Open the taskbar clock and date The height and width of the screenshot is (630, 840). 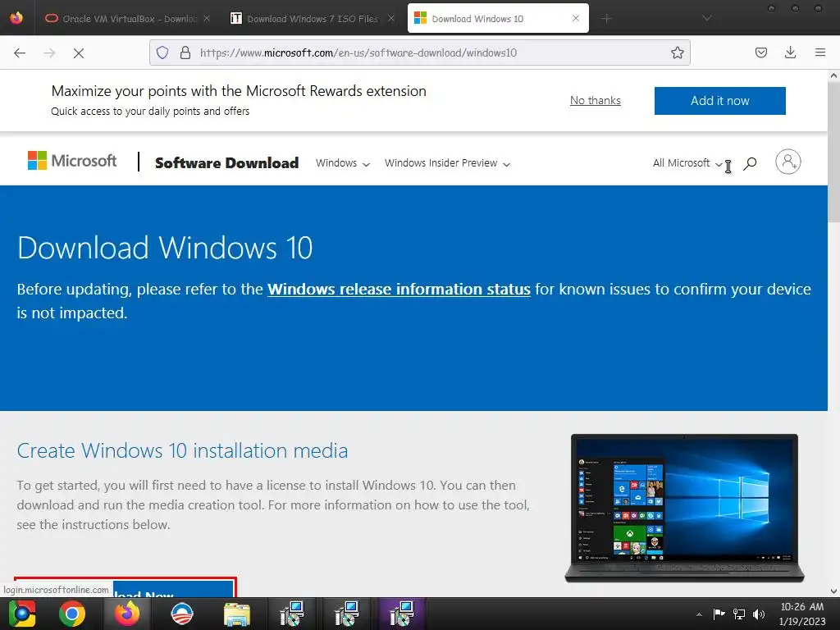[x=802, y=614]
